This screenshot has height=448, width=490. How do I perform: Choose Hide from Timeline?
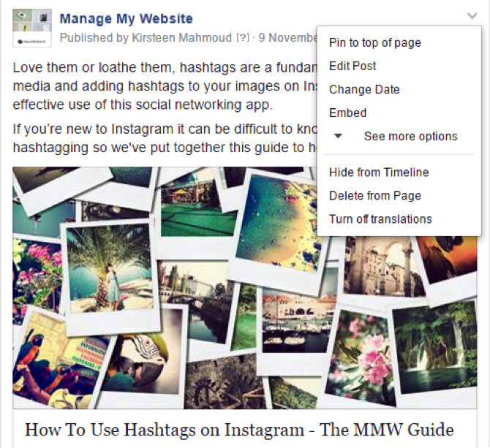(379, 172)
